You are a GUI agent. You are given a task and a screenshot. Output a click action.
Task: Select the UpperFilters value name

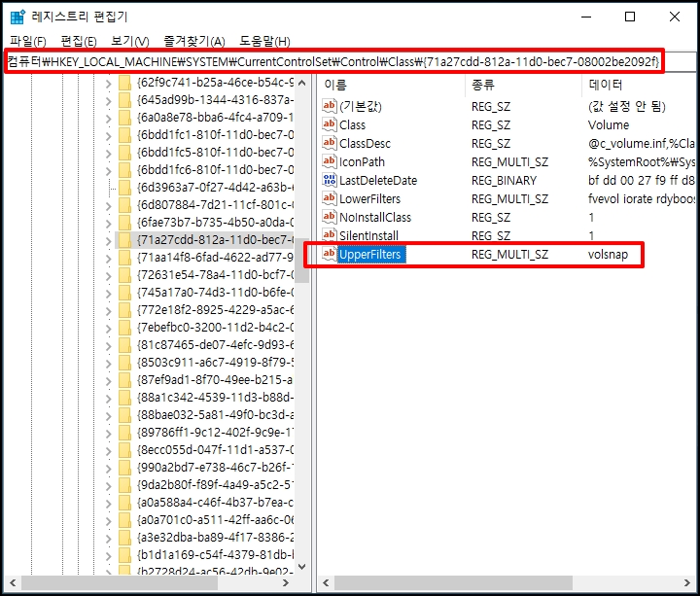[371, 254]
